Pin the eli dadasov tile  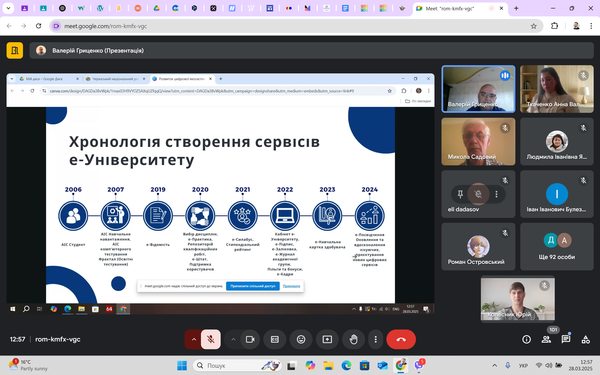[460, 194]
